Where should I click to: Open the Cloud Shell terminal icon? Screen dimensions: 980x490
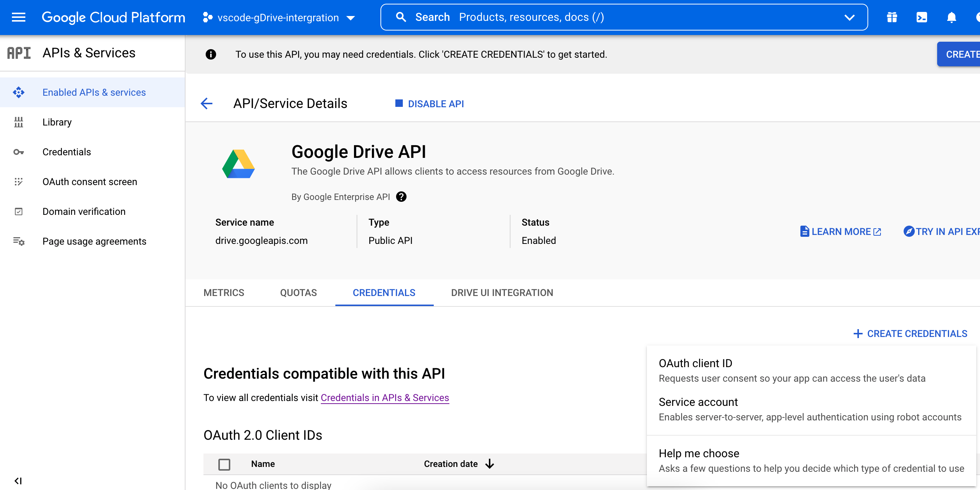click(921, 17)
